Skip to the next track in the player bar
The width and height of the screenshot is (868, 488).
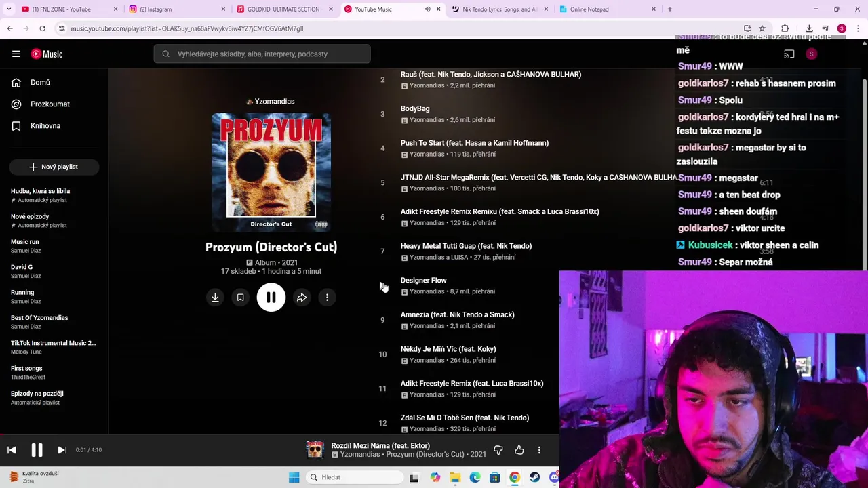tap(62, 450)
